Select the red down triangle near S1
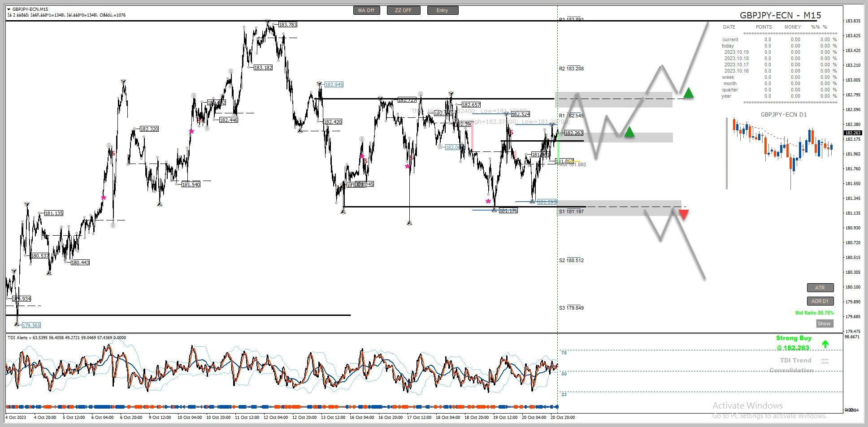 683,215
